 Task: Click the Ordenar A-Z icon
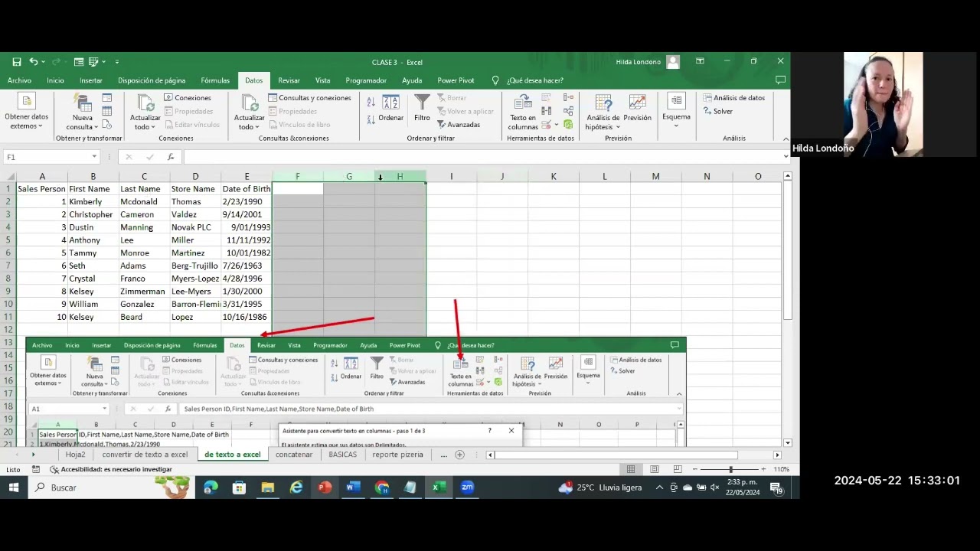tap(372, 100)
